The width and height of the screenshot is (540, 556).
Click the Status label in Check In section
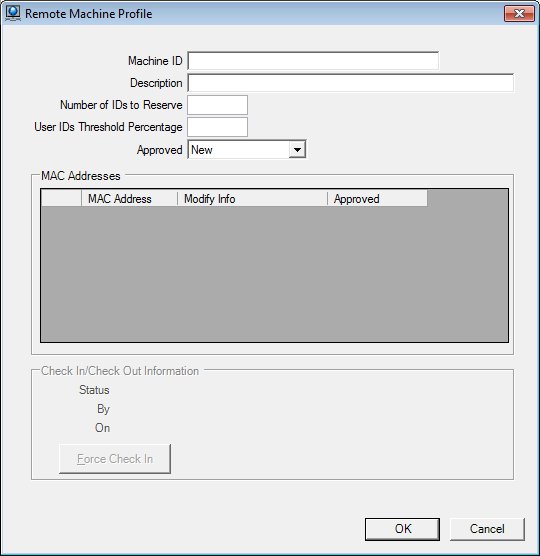coord(94,390)
